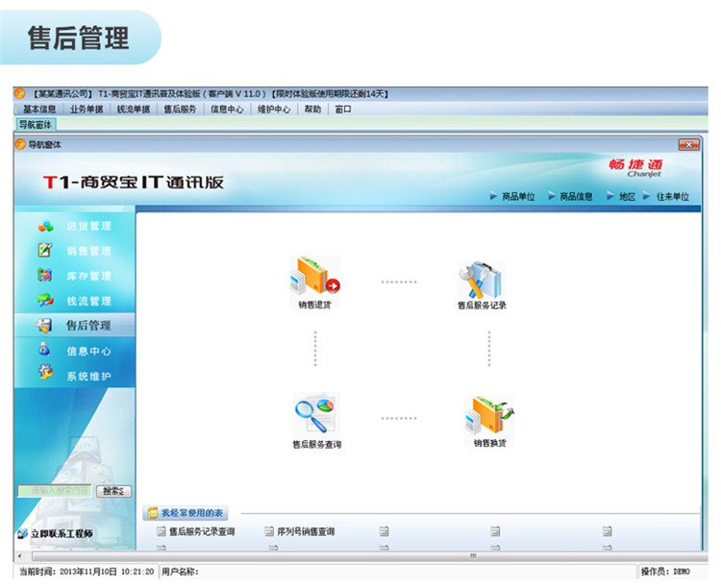Focus the sidebar search input field
721x588 pixels.
click(x=55, y=491)
